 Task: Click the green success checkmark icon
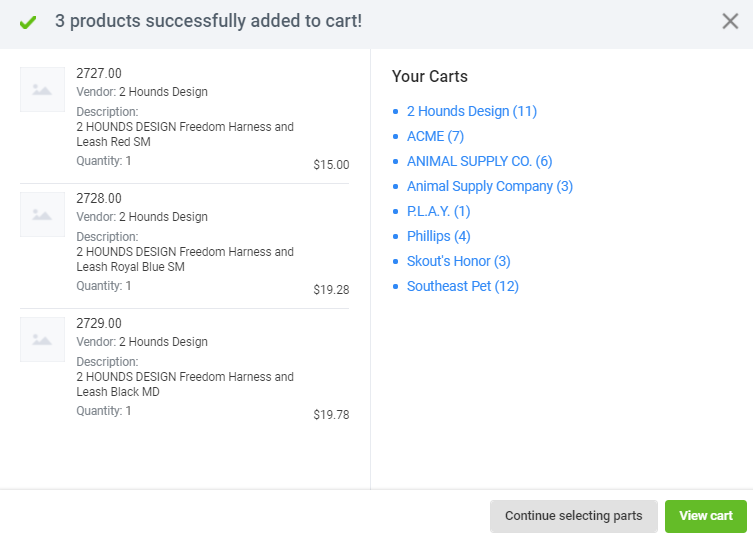[x=28, y=22]
